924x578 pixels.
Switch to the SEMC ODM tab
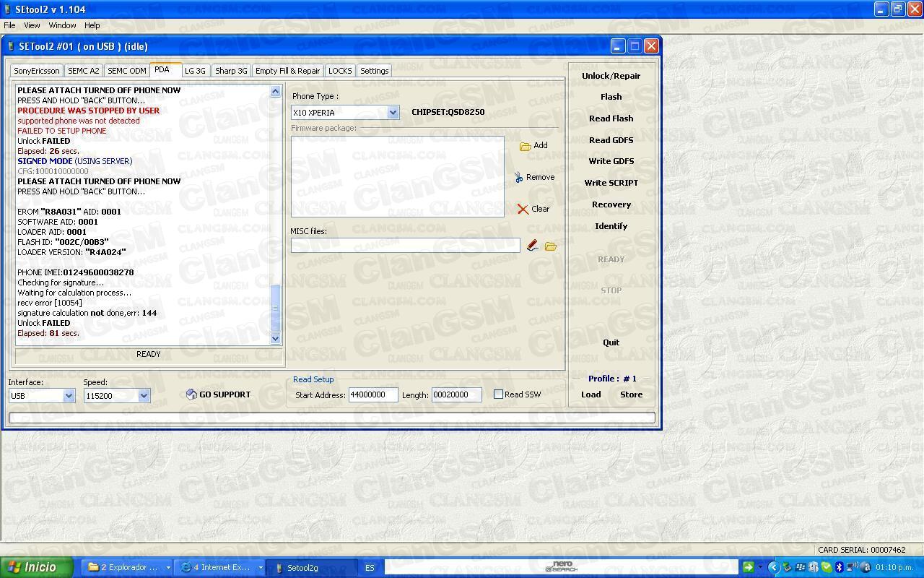[127, 71]
